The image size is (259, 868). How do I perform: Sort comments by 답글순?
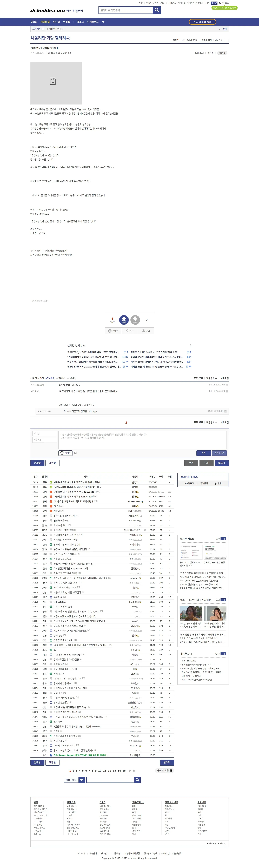(71, 378)
